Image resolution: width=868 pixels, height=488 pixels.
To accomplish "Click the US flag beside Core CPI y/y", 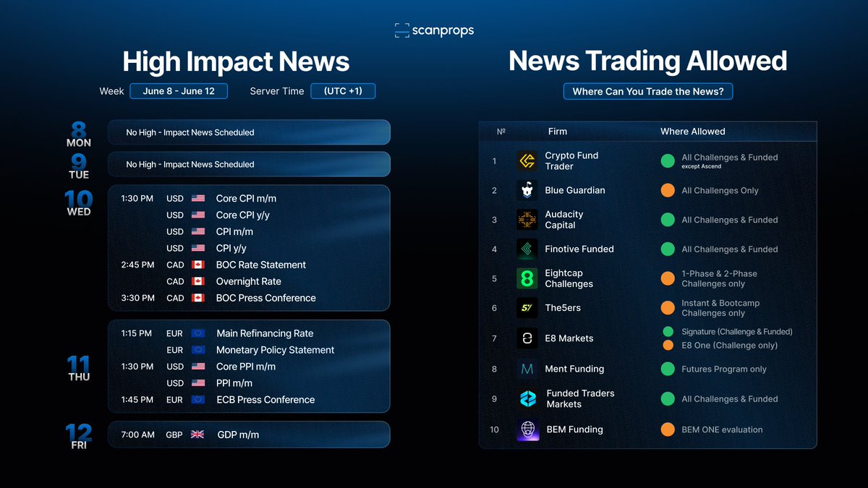I will pyautogui.click(x=198, y=215).
